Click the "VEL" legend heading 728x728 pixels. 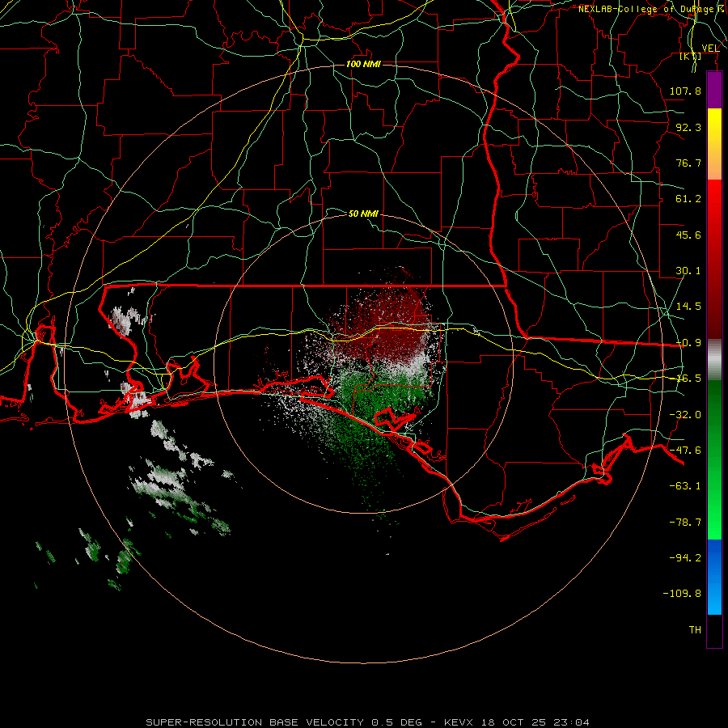click(710, 48)
